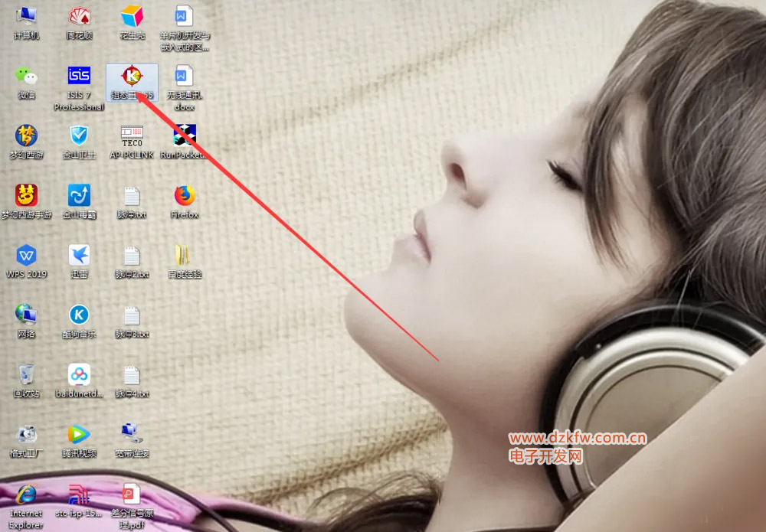Select the WPS 2019 shortcut
The width and height of the screenshot is (766, 532).
pyautogui.click(x=27, y=256)
